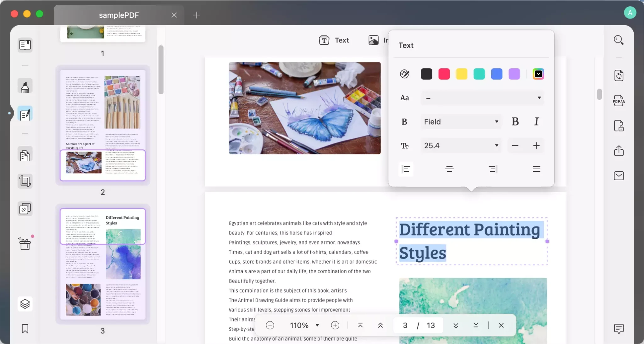Open the Field font style dropdown
This screenshot has width=644, height=344.
click(x=461, y=122)
